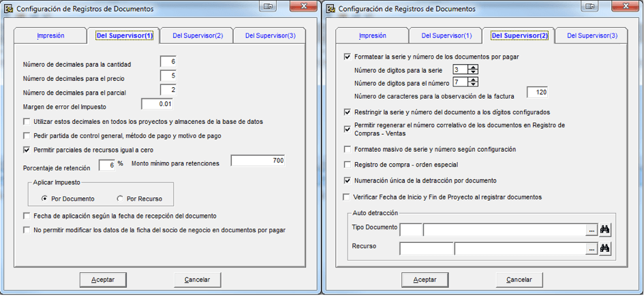
Task: Click Cancelar button in right dialog
Action: (519, 280)
